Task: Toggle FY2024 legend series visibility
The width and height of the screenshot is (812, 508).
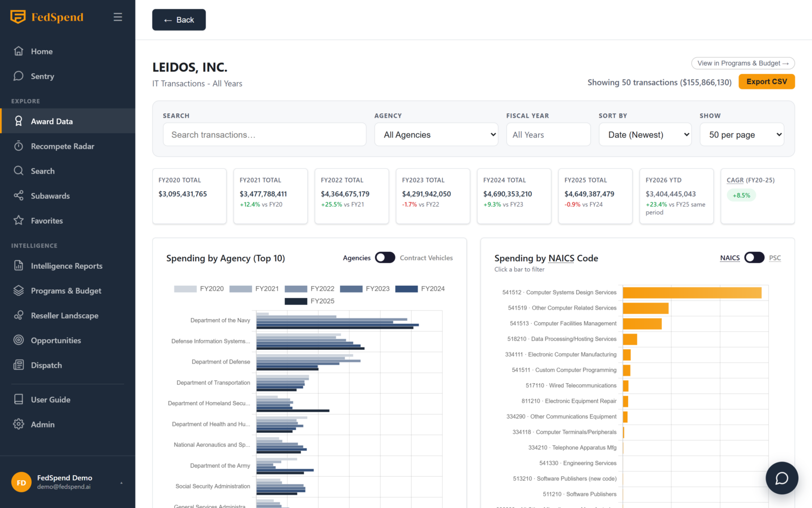Action: 420,289
